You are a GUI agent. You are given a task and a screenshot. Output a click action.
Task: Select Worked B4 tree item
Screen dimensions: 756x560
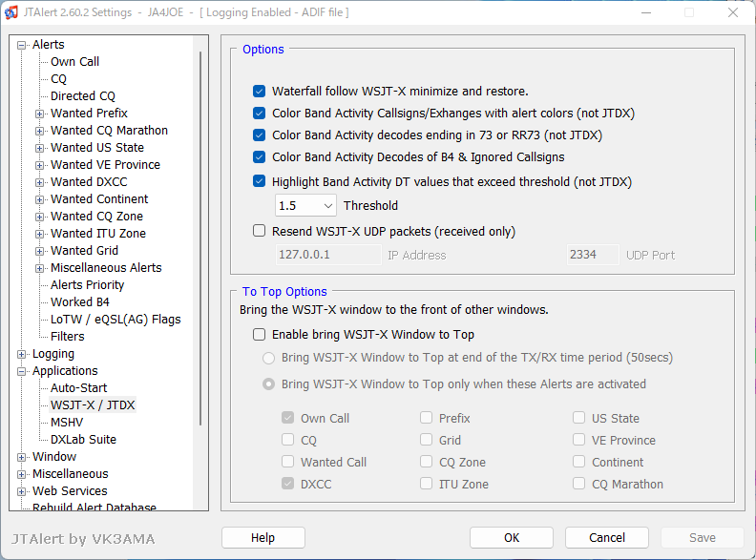click(80, 302)
